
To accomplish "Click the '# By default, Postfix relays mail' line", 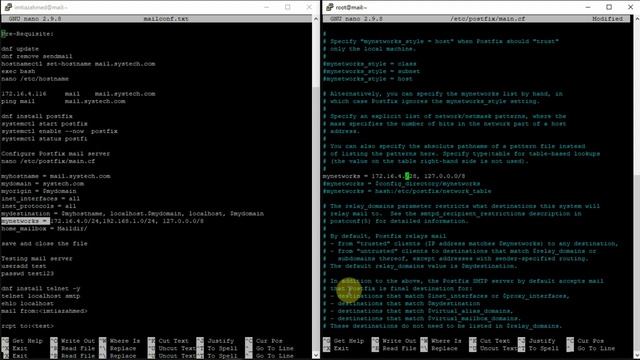I will click(x=384, y=236).
